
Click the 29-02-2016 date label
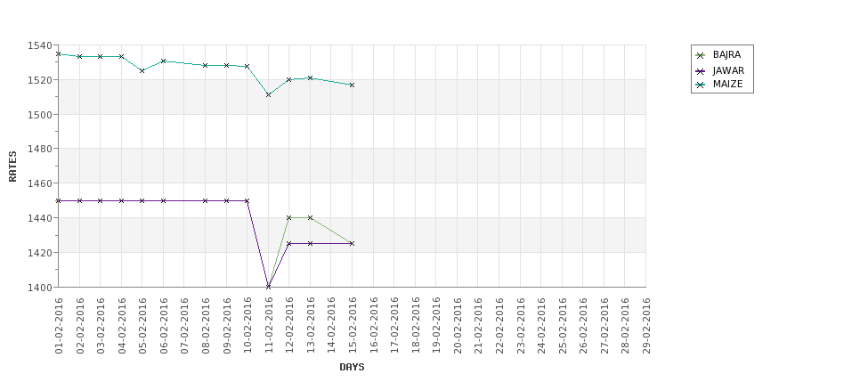click(x=646, y=326)
